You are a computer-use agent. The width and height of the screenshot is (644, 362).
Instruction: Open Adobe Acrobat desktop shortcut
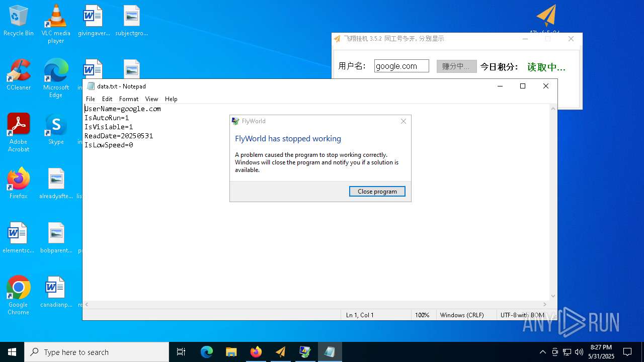[x=19, y=133]
